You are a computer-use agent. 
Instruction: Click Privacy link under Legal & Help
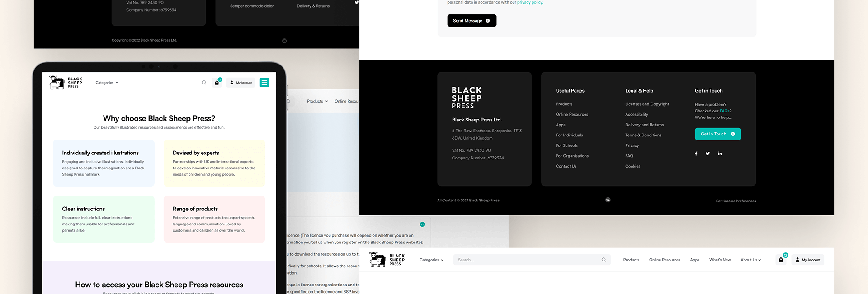(x=632, y=145)
